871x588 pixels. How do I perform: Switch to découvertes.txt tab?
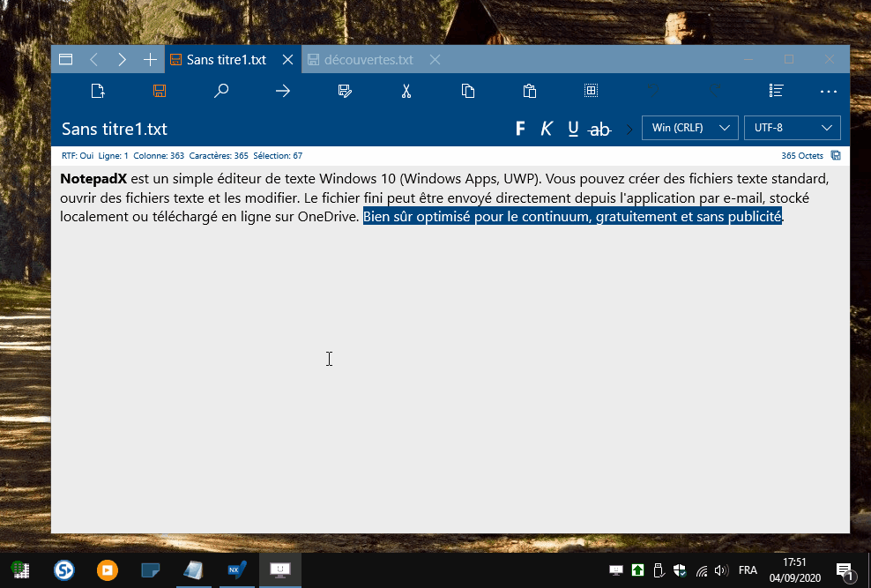point(368,59)
